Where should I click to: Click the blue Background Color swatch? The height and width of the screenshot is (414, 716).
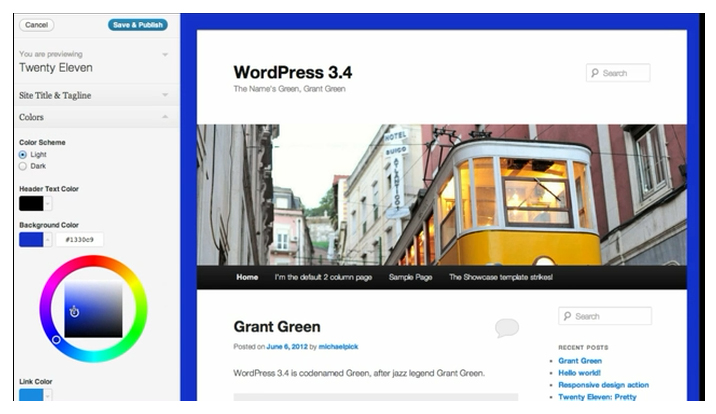(31, 240)
